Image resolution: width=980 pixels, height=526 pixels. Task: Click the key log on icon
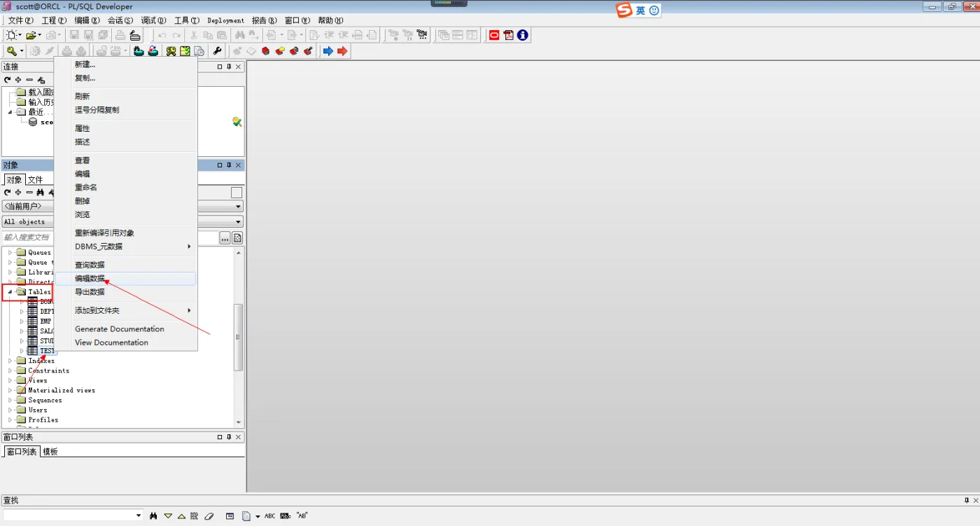coord(12,51)
